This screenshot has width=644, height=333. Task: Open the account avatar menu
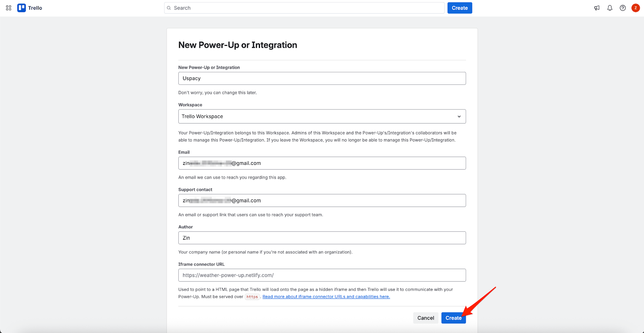636,8
